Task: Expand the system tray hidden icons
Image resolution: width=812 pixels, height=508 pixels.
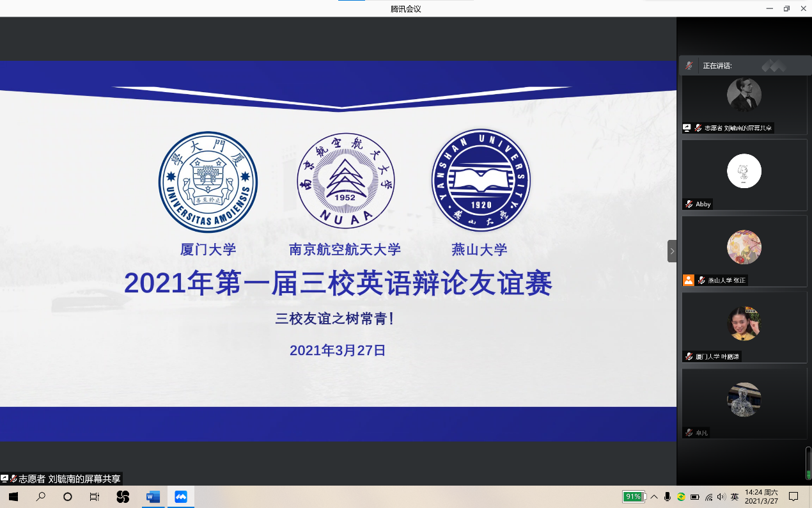Action: click(654, 496)
